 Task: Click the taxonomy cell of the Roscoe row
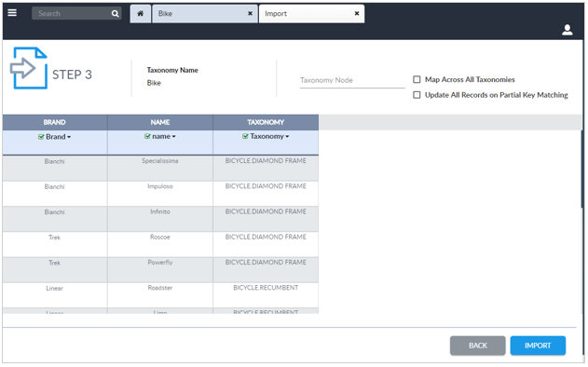point(266,244)
